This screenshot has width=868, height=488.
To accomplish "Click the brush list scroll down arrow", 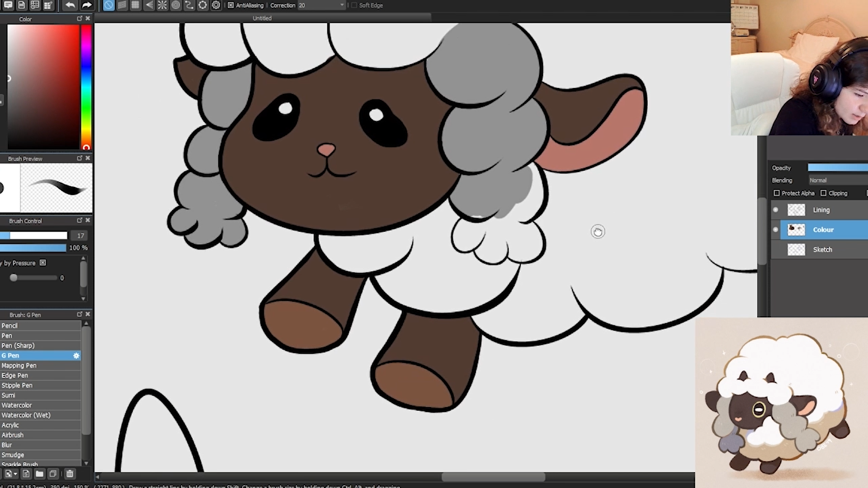I will click(86, 463).
